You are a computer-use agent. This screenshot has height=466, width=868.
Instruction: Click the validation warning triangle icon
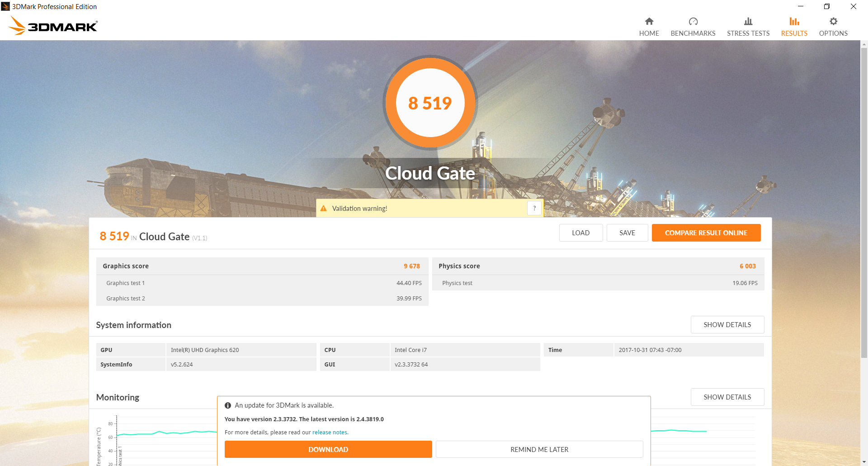pos(324,209)
